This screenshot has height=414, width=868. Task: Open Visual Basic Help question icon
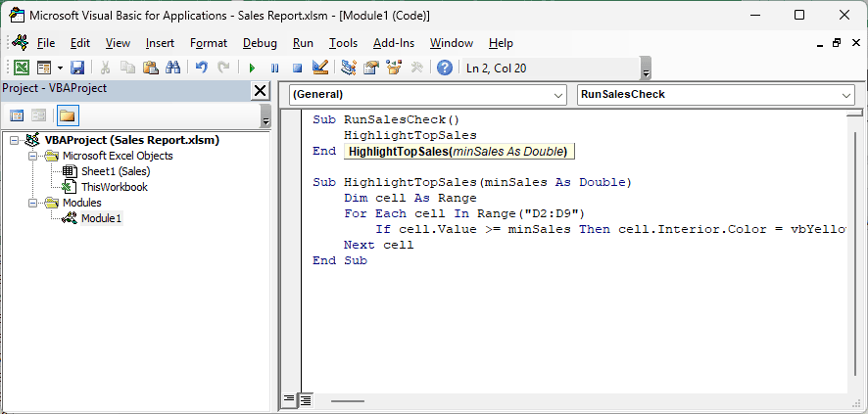tap(445, 68)
